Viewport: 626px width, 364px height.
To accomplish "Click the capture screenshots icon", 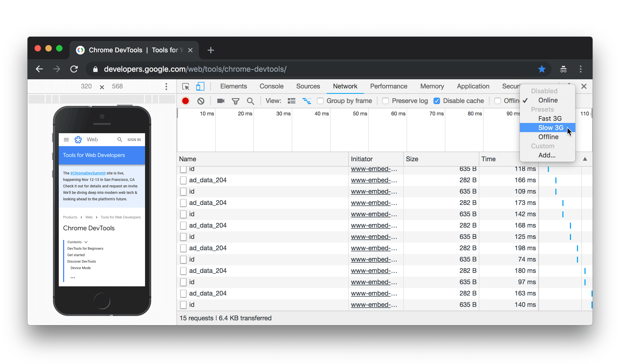I will 221,101.
